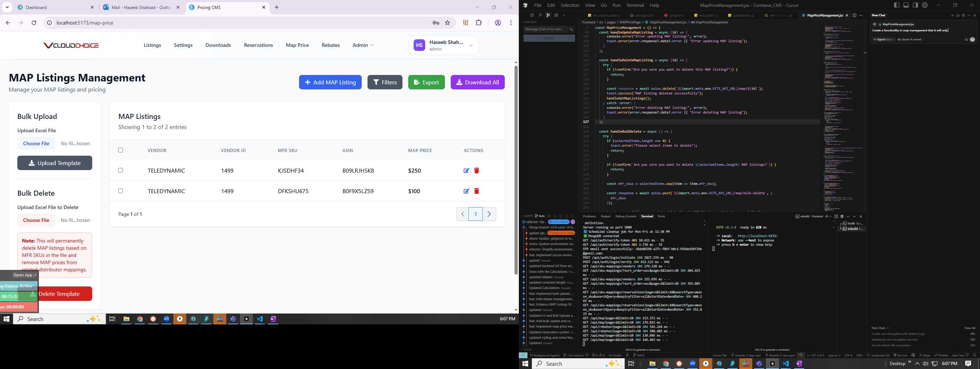Viewport: 980px width, 369px height.
Task: Open the Terminal menu in Cursor
Action: coord(635,5)
